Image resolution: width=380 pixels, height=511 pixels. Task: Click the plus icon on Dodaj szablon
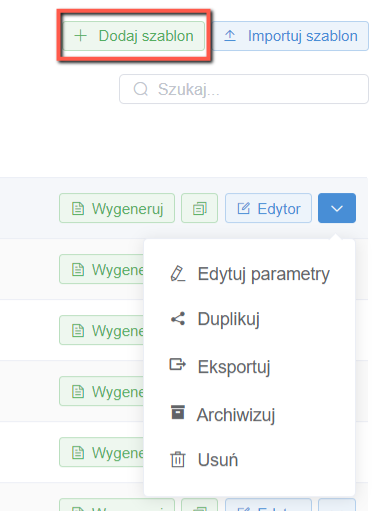80,36
